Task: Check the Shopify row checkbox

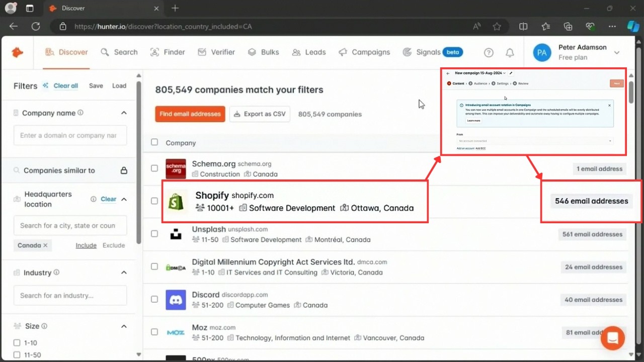Action: pos(154,201)
